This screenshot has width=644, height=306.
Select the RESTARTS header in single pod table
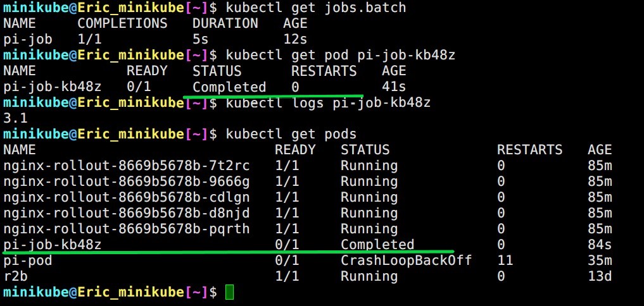[324, 71]
